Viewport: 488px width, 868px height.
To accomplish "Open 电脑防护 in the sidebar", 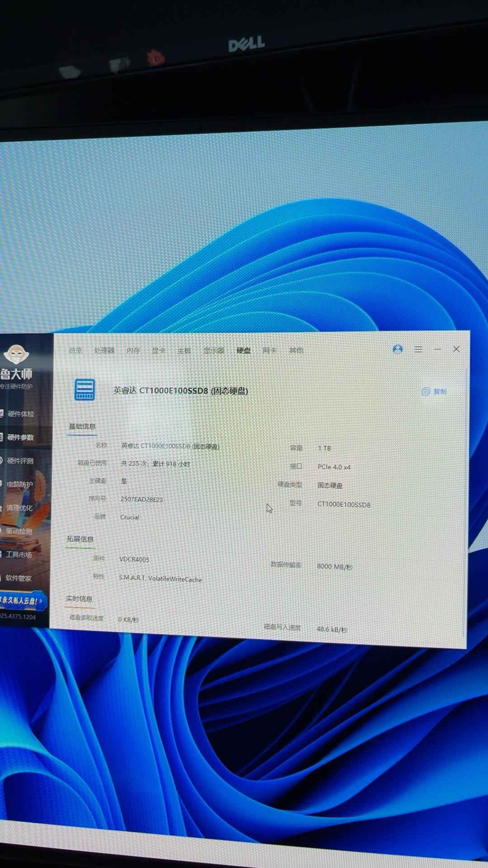I will pyautogui.click(x=17, y=484).
